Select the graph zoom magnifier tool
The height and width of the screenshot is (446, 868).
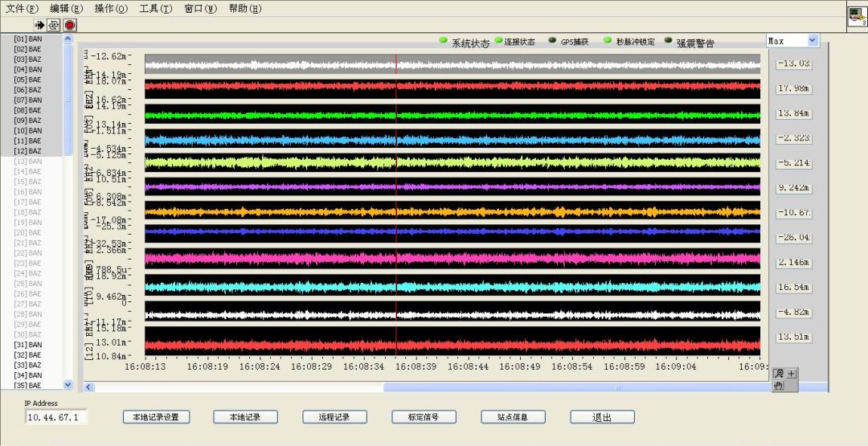click(779, 374)
